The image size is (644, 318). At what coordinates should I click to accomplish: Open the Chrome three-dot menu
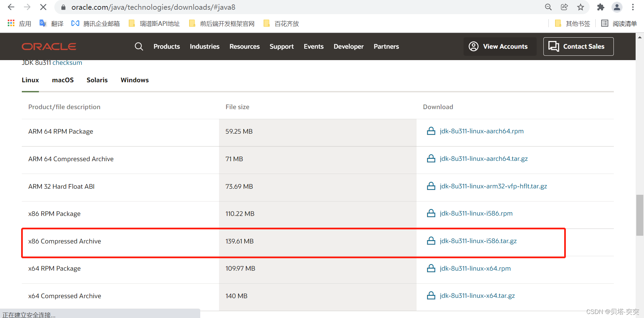[x=633, y=7]
